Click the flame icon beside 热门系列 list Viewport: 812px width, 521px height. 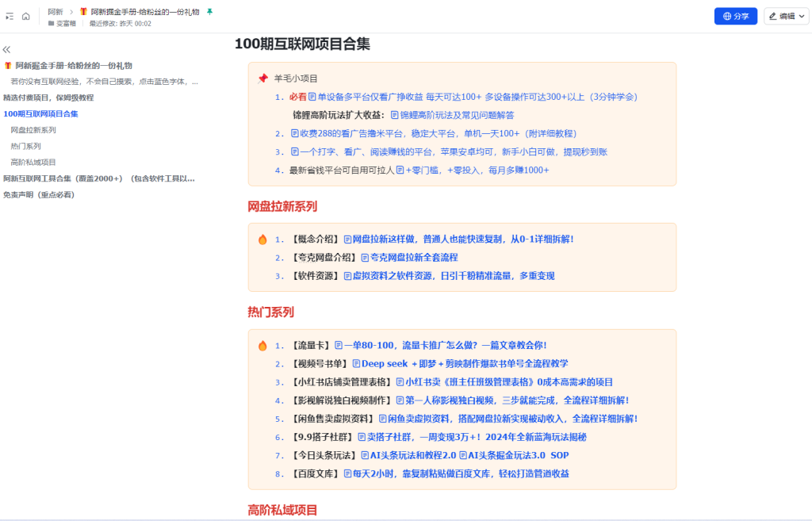click(262, 344)
